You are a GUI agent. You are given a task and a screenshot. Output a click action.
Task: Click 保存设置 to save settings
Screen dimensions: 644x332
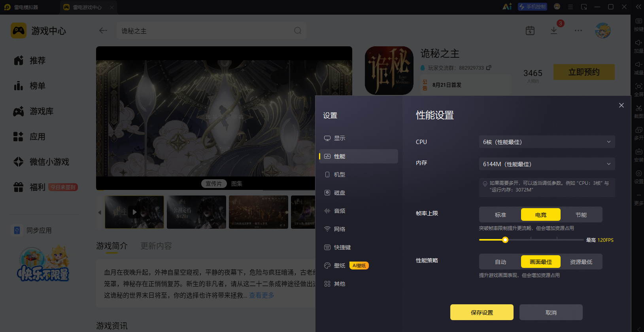coord(482,312)
